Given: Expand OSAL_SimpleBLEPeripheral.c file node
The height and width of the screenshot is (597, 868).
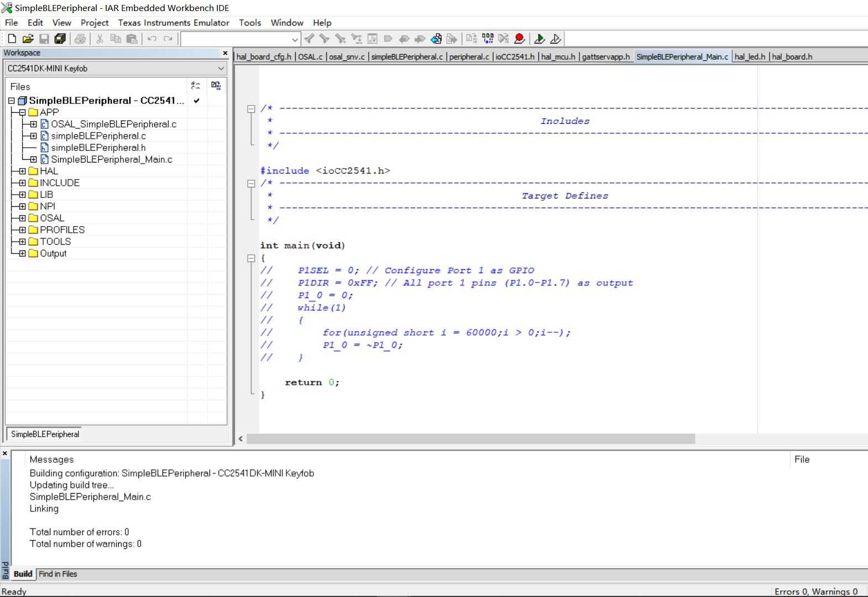Looking at the screenshot, I should pyautogui.click(x=33, y=124).
